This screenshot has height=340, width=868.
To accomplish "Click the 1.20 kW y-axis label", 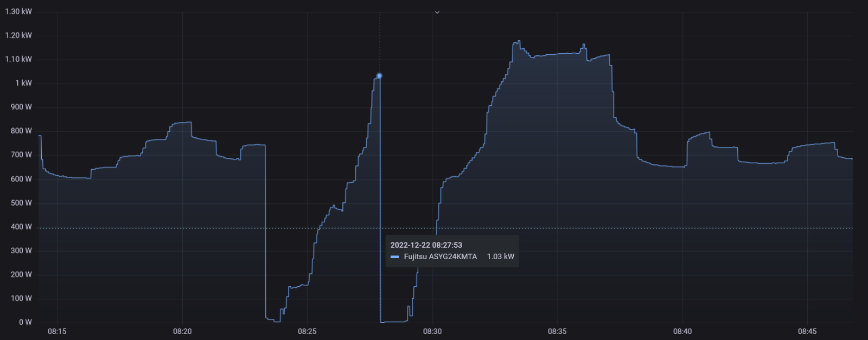I will point(18,35).
